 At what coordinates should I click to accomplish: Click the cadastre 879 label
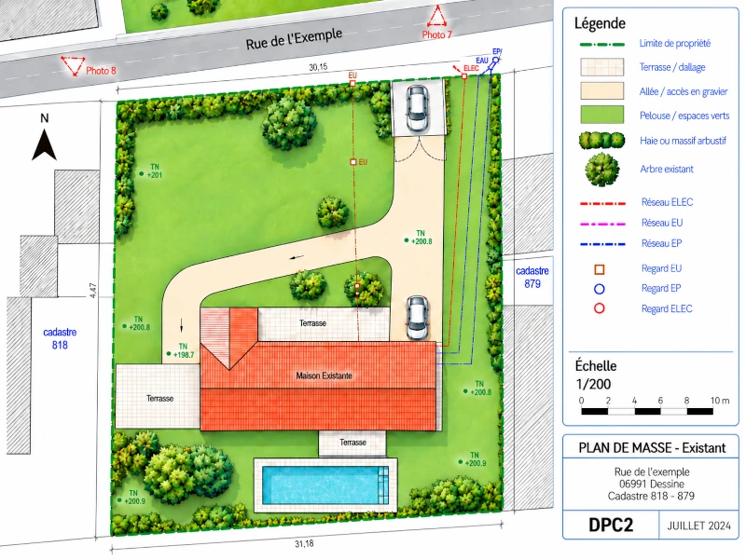click(532, 277)
